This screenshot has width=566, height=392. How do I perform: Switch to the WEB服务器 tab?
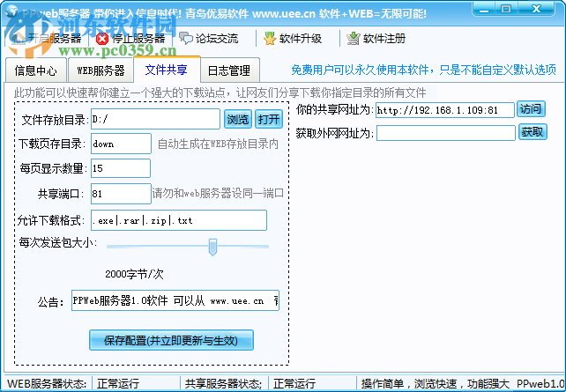click(x=101, y=70)
